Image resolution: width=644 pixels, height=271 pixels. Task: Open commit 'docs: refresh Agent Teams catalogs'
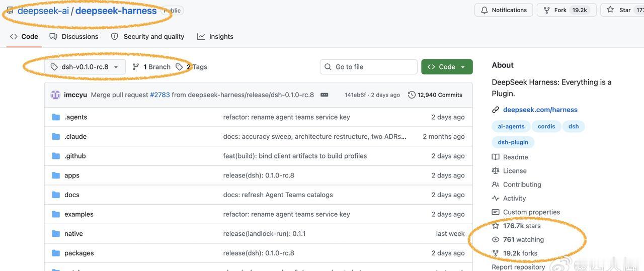[x=278, y=195]
